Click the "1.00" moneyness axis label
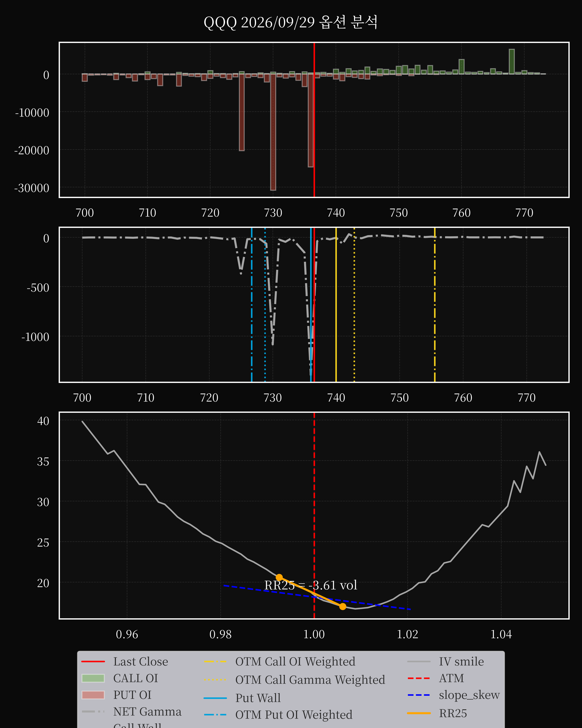Screen dimensions: 582x728 [314, 634]
